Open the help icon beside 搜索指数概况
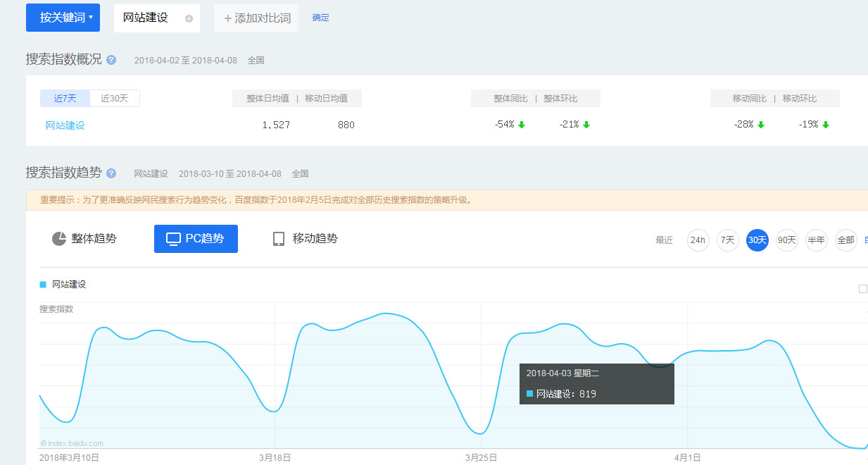The image size is (868, 465). pyautogui.click(x=111, y=59)
